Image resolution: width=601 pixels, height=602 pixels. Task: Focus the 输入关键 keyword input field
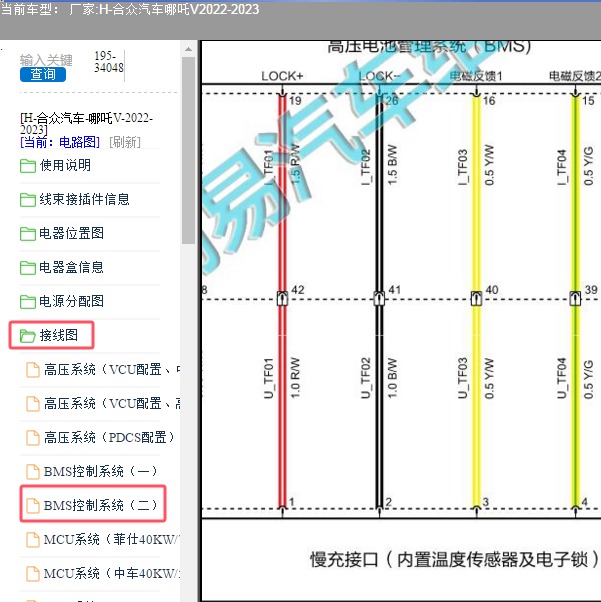pyautogui.click(x=46, y=60)
